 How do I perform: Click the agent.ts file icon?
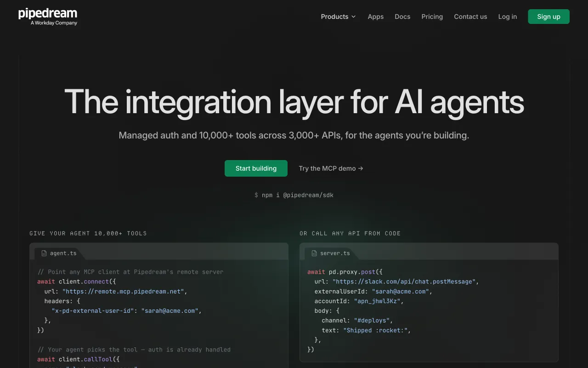(44, 253)
